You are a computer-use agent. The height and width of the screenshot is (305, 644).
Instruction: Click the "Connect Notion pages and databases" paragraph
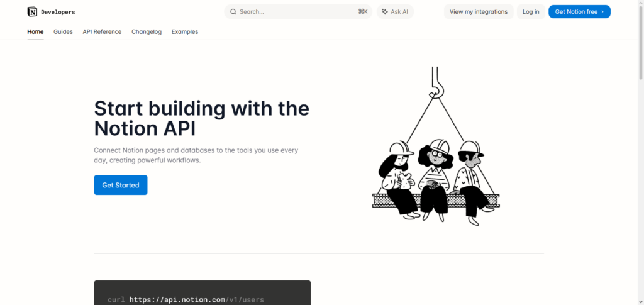[196, 155]
